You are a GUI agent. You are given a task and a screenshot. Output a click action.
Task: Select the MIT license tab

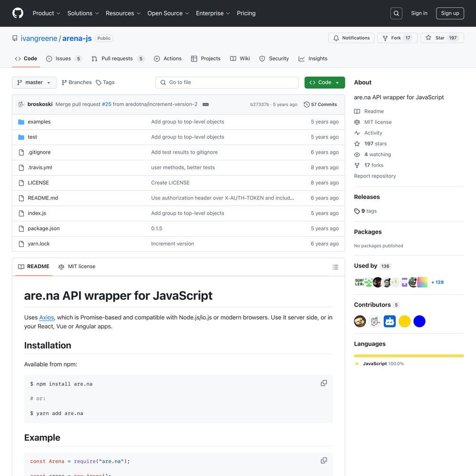[x=77, y=267]
